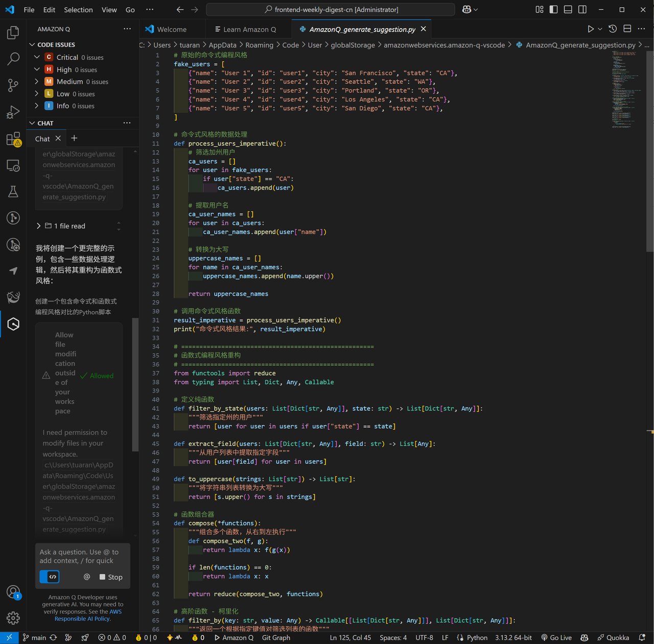Viewport: 654px width, 644px height.
Task: Open the Explorer view in activity bar
Action: pos(13,33)
